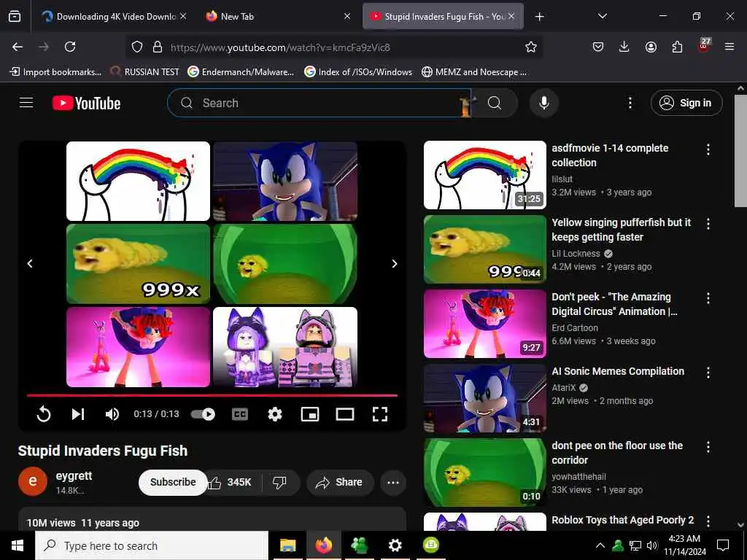747x560 pixels.
Task: Switch to New Tab tab
Action: (279, 17)
